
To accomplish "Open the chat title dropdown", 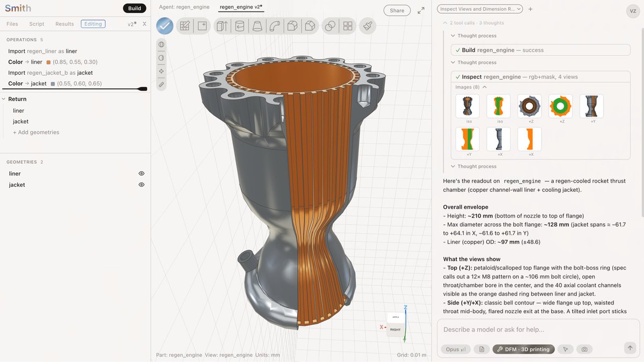I will [480, 9].
